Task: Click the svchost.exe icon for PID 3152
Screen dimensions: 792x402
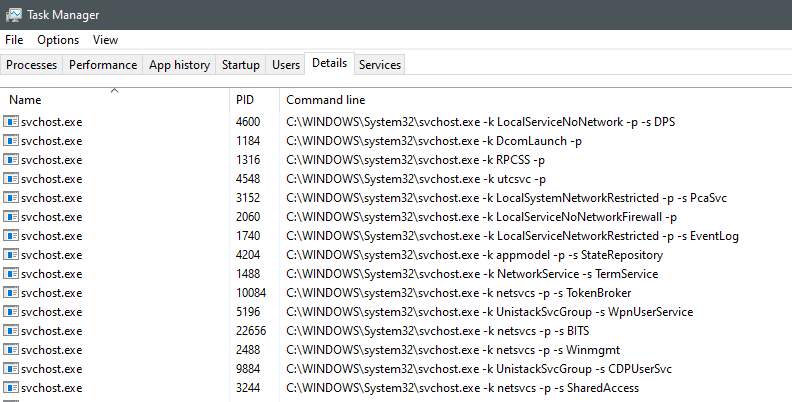Action: (x=11, y=197)
